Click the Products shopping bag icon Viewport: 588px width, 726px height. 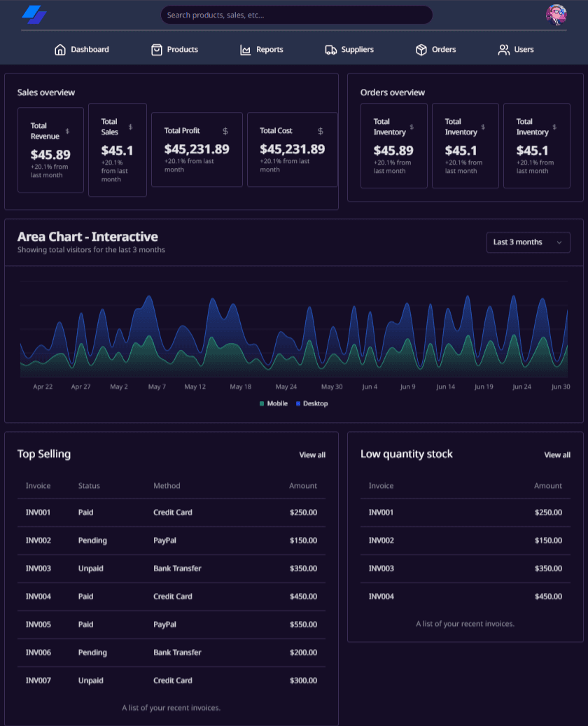157,50
